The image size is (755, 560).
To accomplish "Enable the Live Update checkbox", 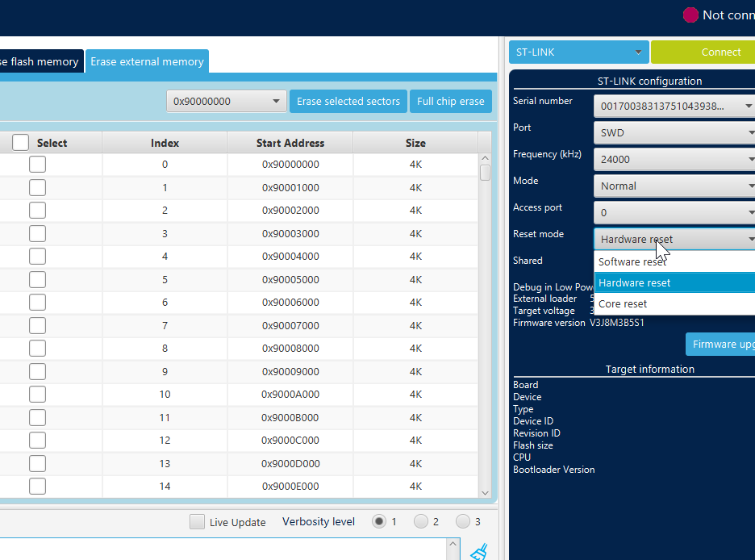I will pos(197,522).
